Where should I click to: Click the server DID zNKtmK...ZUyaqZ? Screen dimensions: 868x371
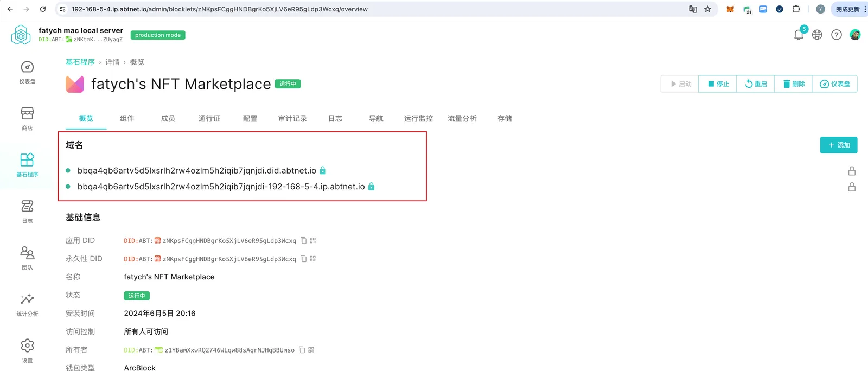(98, 40)
